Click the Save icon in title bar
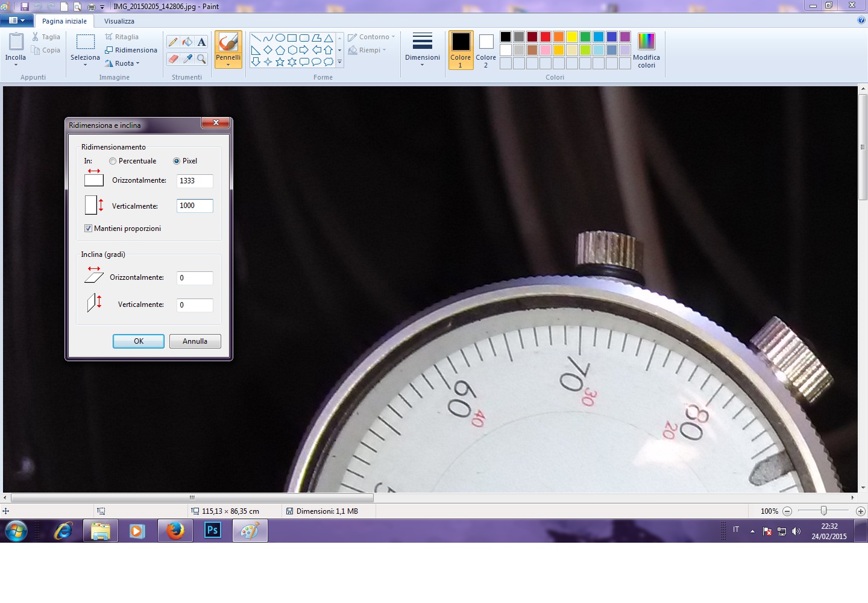 coord(25,7)
